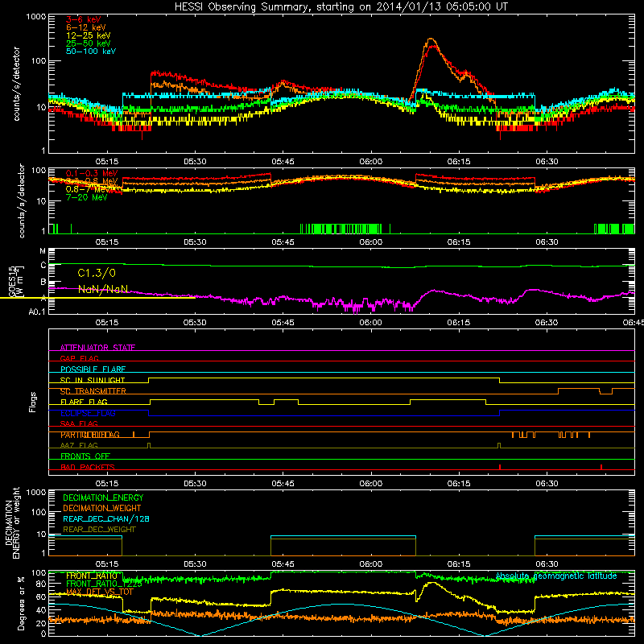Click the 6-12 keV flare peak near 06:10

431,39
